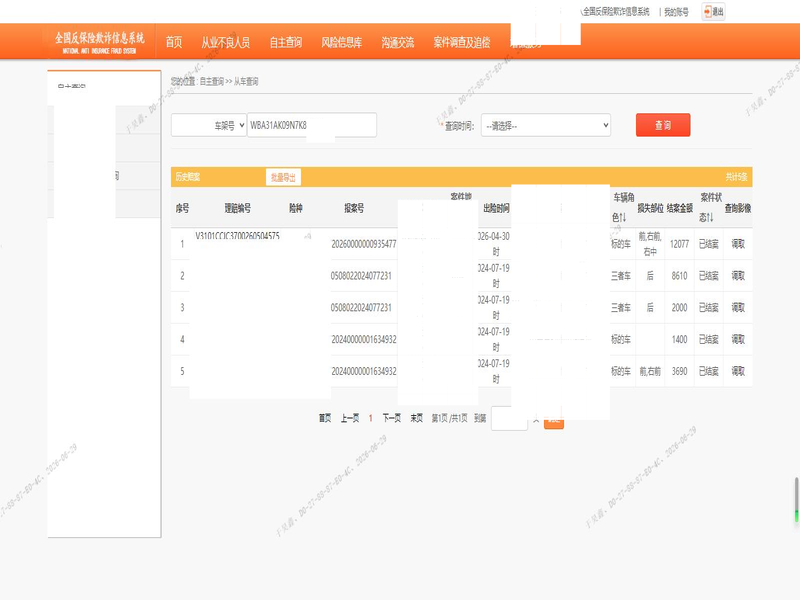Click the 报案号 column header
This screenshot has width=800, height=600.
coord(354,208)
